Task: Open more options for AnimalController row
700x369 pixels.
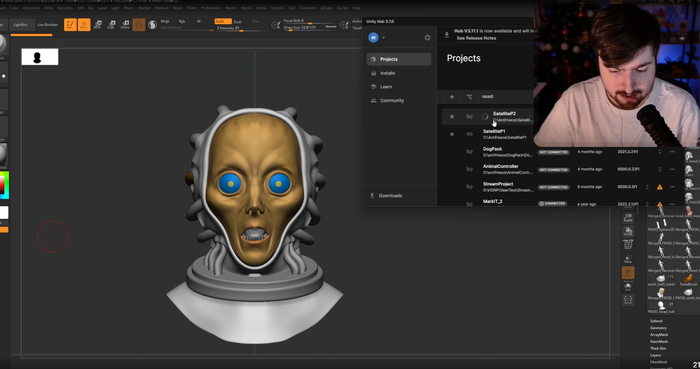Action: pos(672,169)
